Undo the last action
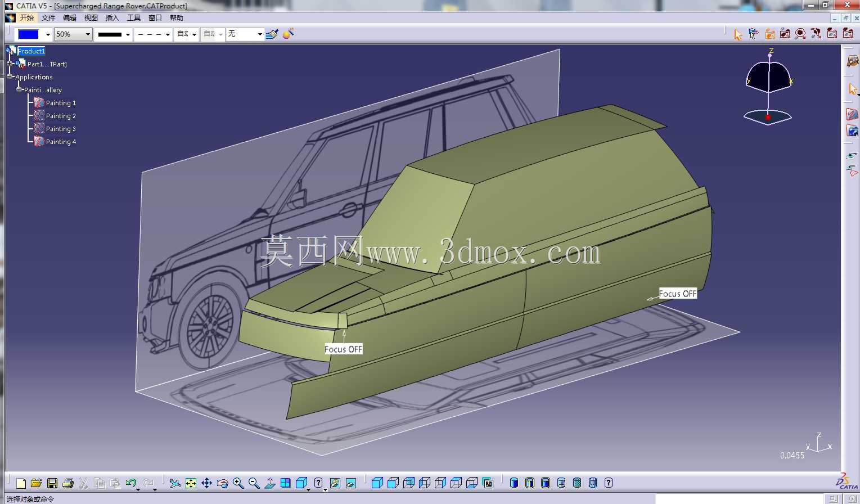Screen dimensions: 860x504 click(131, 483)
